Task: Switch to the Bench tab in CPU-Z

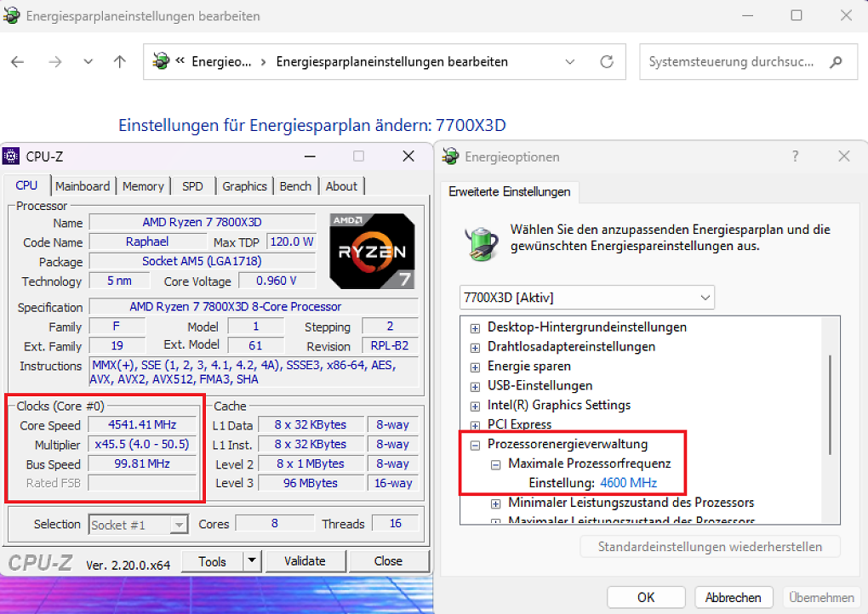Action: 295,186
